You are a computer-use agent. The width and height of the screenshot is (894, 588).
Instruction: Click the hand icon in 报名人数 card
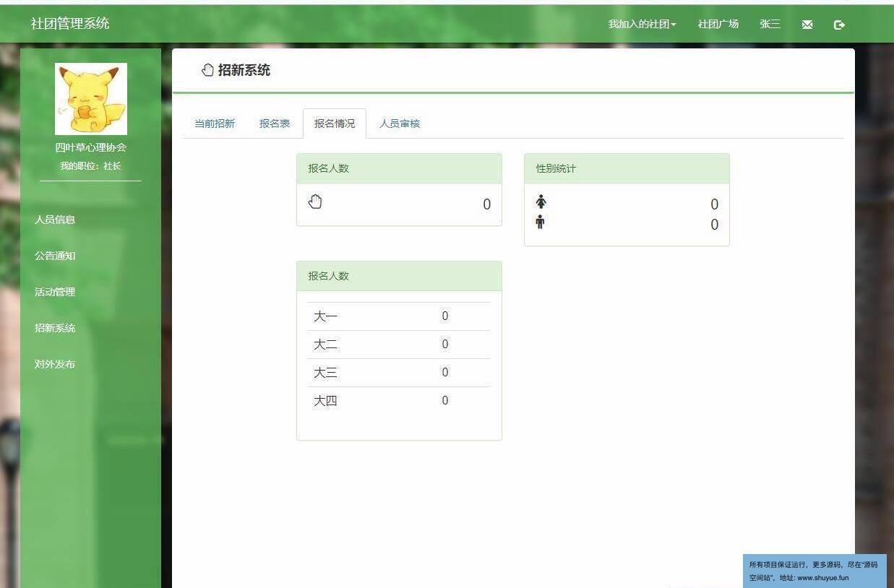pos(315,202)
